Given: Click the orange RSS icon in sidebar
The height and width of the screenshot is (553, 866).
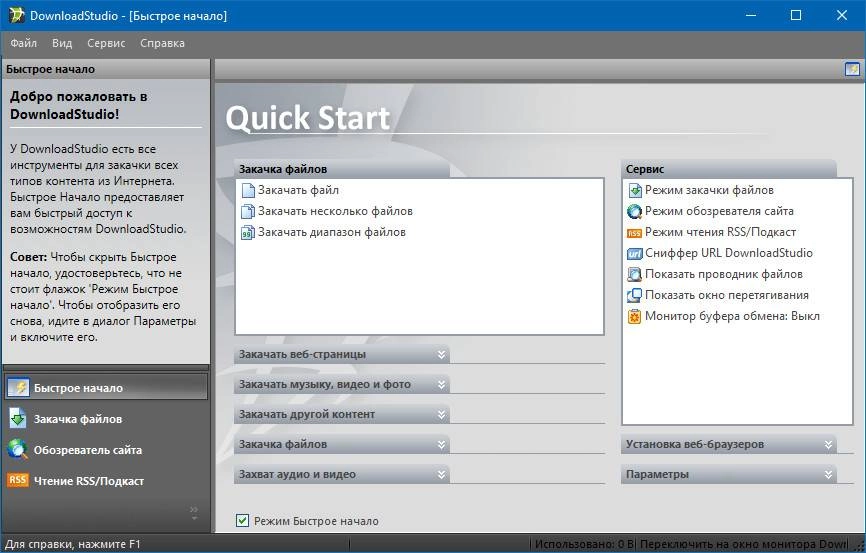Looking at the screenshot, I should (18, 480).
